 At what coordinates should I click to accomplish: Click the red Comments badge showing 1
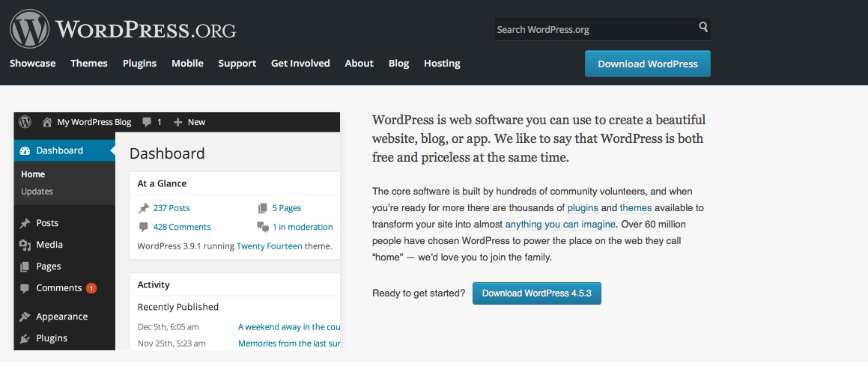[x=91, y=288]
